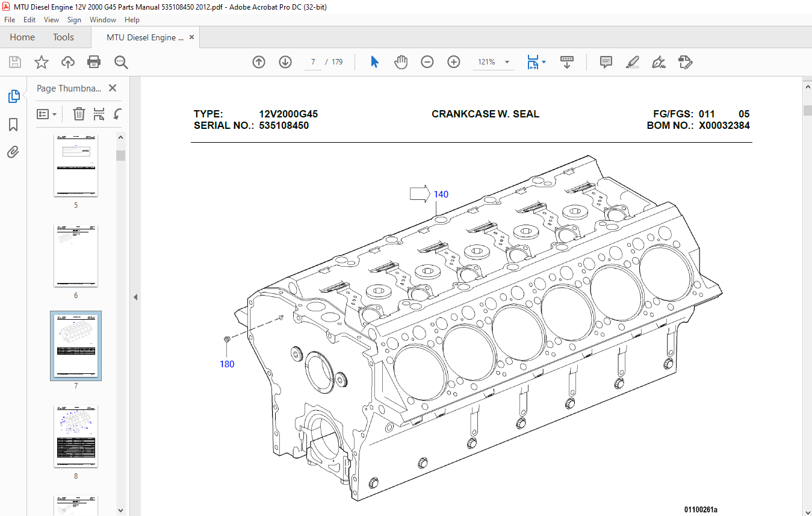
Task: Open the thumbnails options dropdown
Action: tap(47, 114)
